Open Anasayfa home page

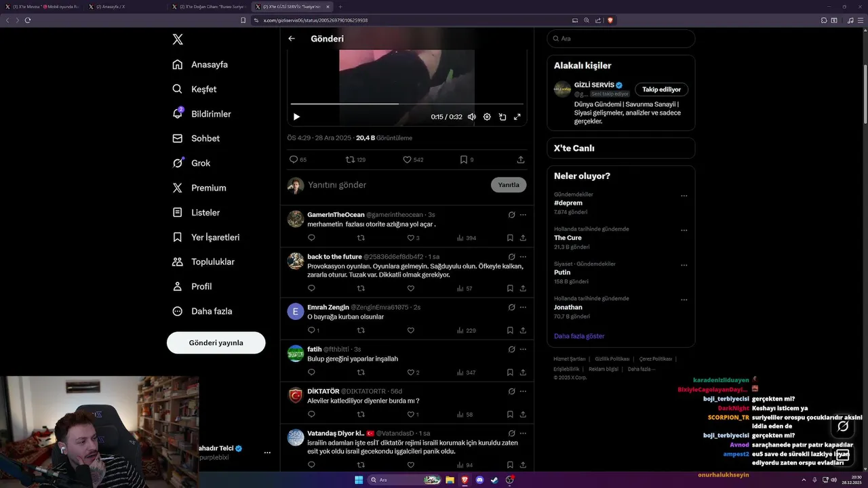(x=200, y=64)
